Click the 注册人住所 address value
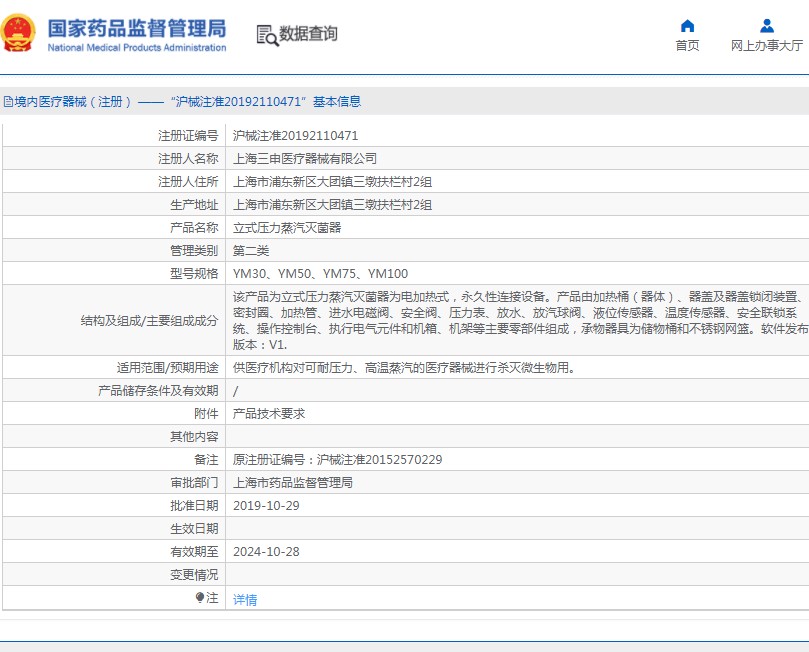Image resolution: width=809 pixels, height=652 pixels. click(x=332, y=182)
